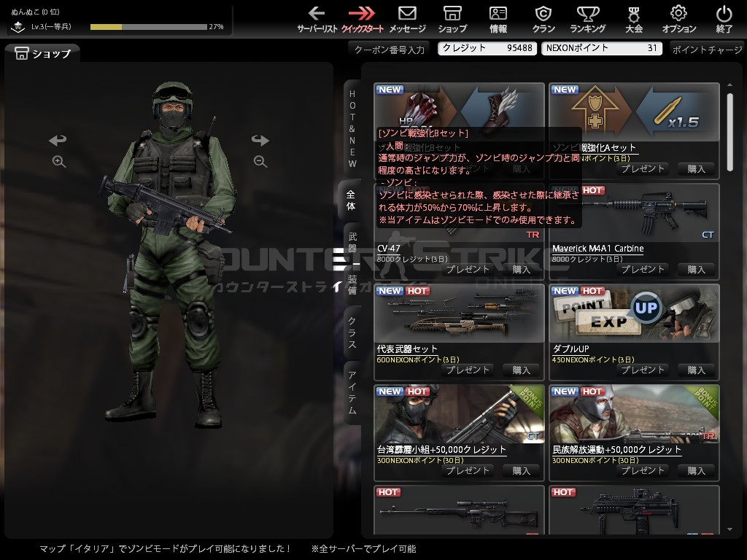The height and width of the screenshot is (560, 747).
Task: Buy 台湾霹靂小組+50,000クレジット
Action: pyautogui.click(x=521, y=470)
